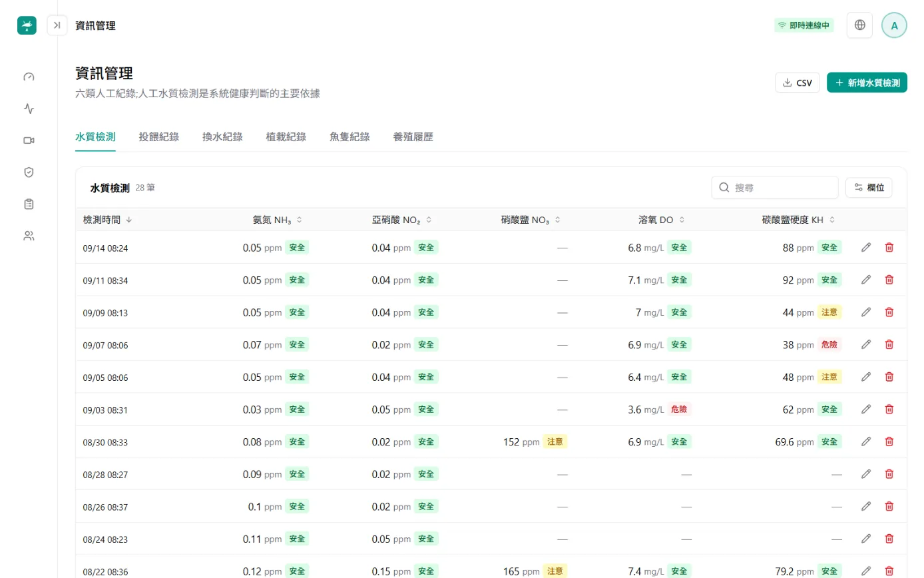The width and height of the screenshot is (924, 578).
Task: Switch to the 植栽紀錄 tab
Action: click(x=286, y=137)
